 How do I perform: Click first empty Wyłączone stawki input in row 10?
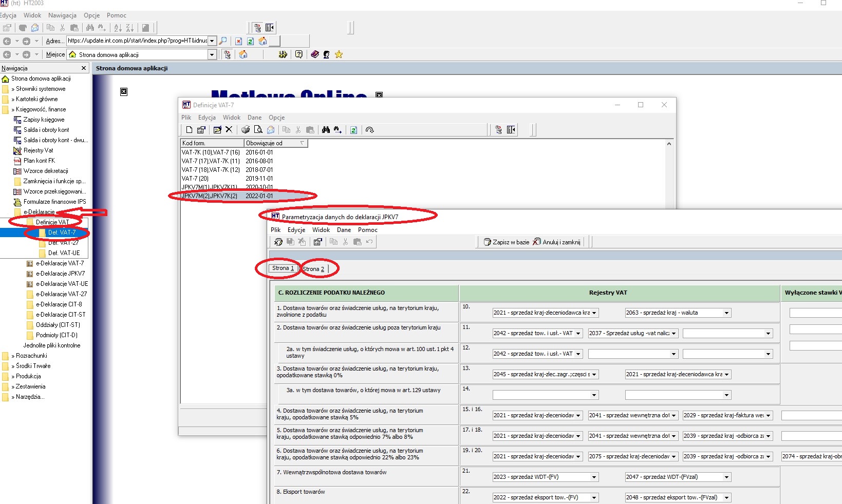coord(815,313)
